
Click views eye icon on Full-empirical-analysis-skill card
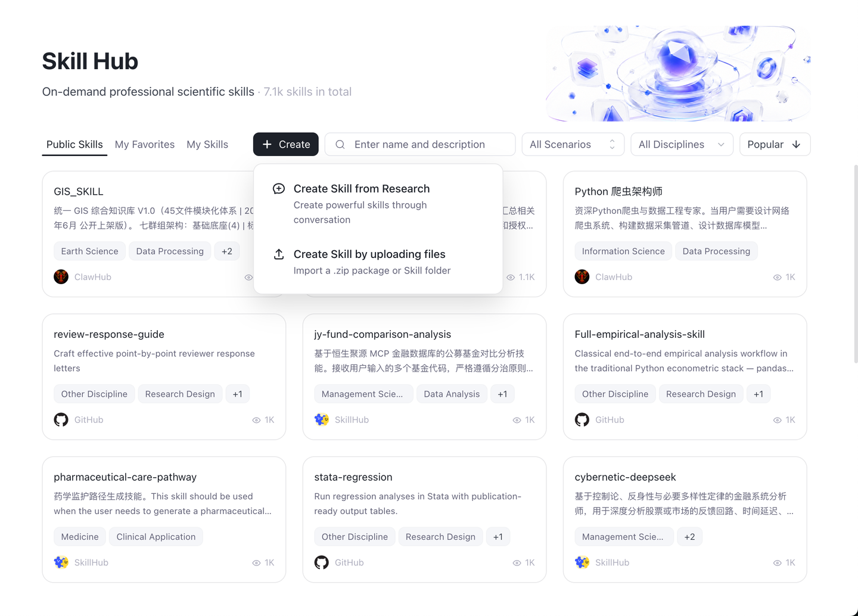777,420
